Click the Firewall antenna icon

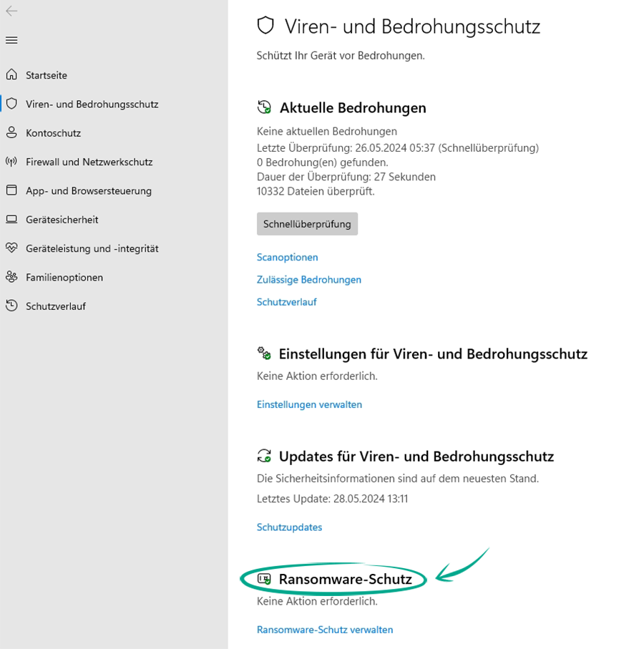coord(11,162)
